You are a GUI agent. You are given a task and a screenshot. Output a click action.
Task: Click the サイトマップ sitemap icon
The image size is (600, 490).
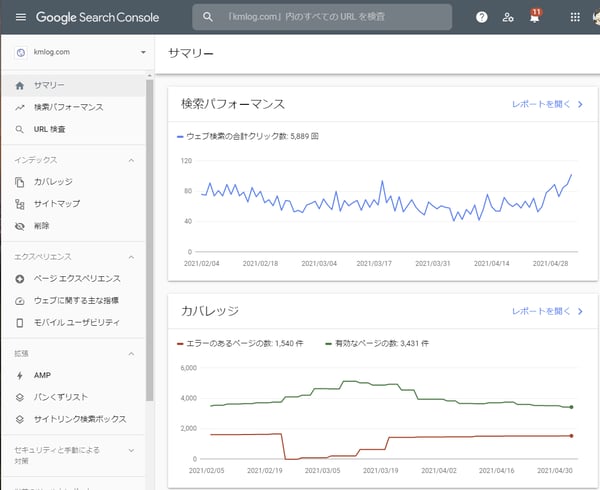[x=20, y=204]
